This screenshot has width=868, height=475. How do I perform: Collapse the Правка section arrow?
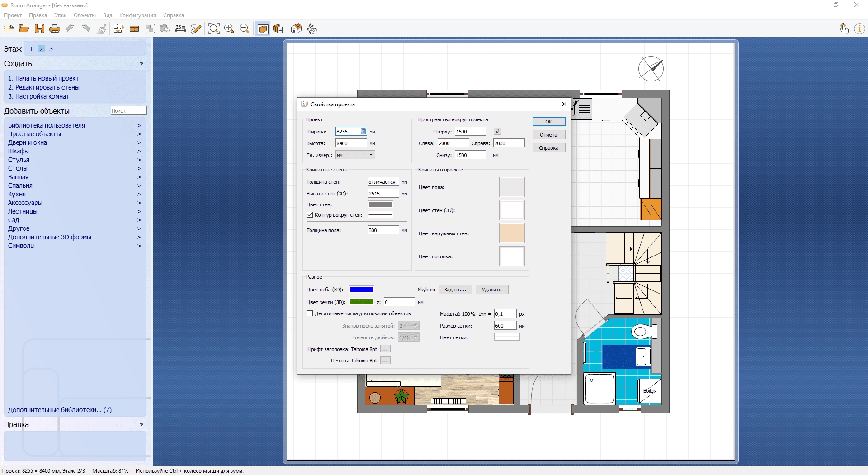(142, 425)
